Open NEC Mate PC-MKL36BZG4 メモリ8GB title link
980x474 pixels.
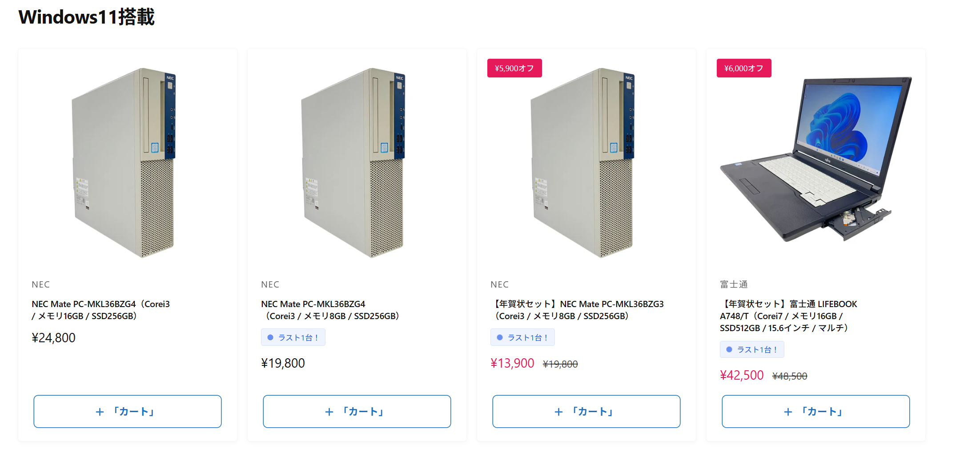(x=330, y=310)
